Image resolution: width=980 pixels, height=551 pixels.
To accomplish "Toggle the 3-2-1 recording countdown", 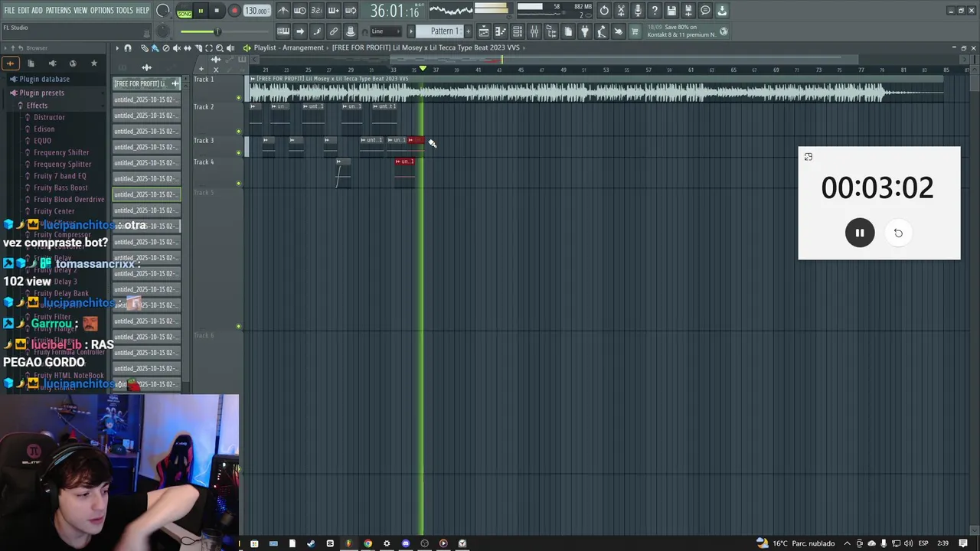I will point(317,11).
